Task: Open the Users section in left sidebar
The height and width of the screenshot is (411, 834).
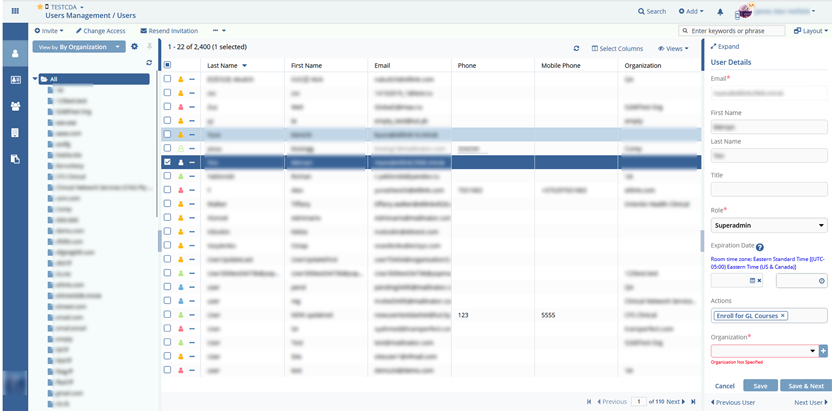Action: pos(15,54)
